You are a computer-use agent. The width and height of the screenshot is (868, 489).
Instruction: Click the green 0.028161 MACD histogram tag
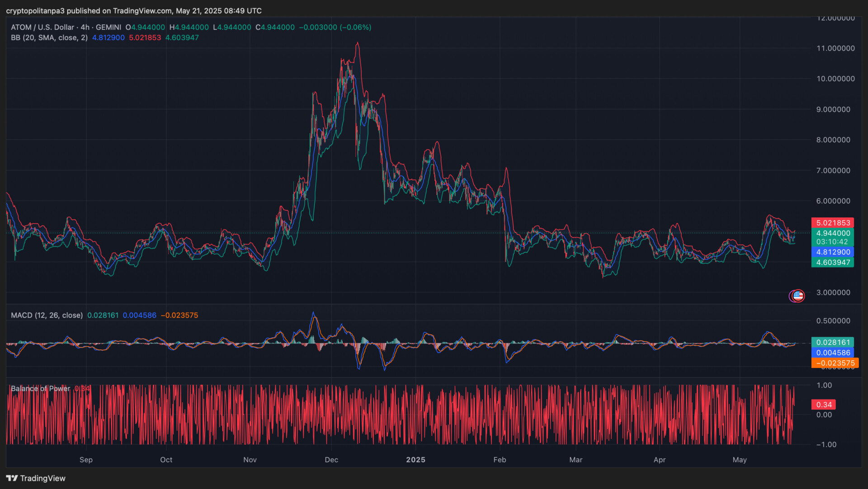coord(833,342)
